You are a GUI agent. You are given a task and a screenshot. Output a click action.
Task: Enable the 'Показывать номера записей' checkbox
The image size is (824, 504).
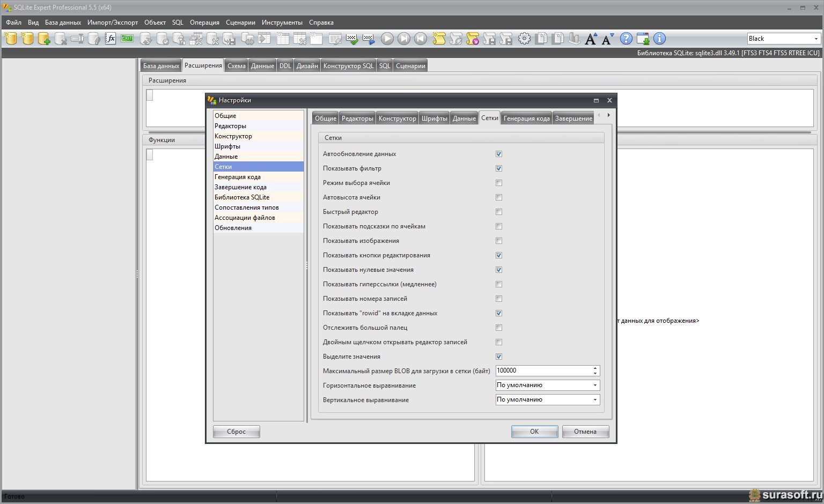pos(499,299)
